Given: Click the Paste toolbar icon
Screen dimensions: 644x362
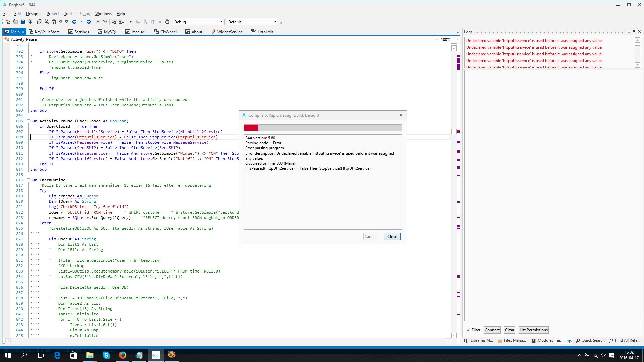Looking at the screenshot, I should pyautogui.click(x=54, y=22).
